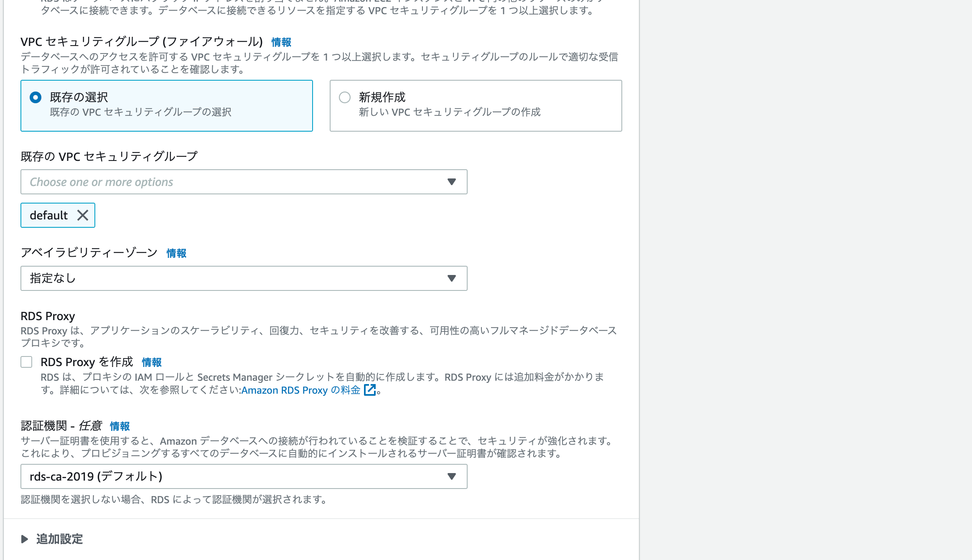
Task: Click the 情報 link next to 認証機関
Action: tap(119, 426)
